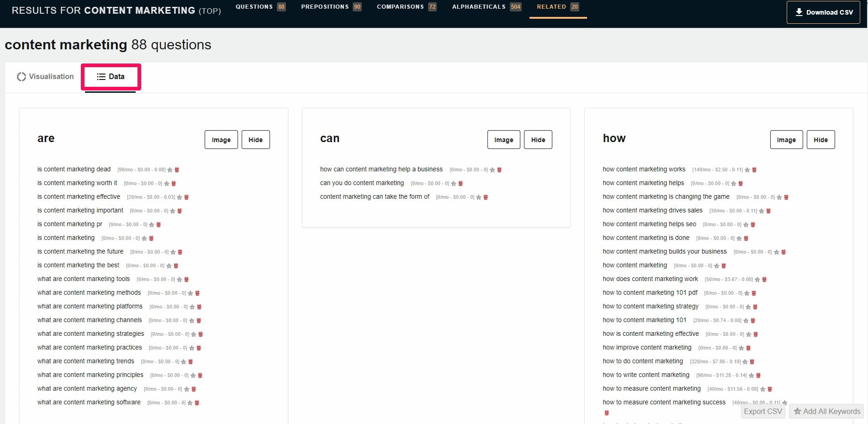Click red stack icon for 'how to write content marketing'

point(758,376)
